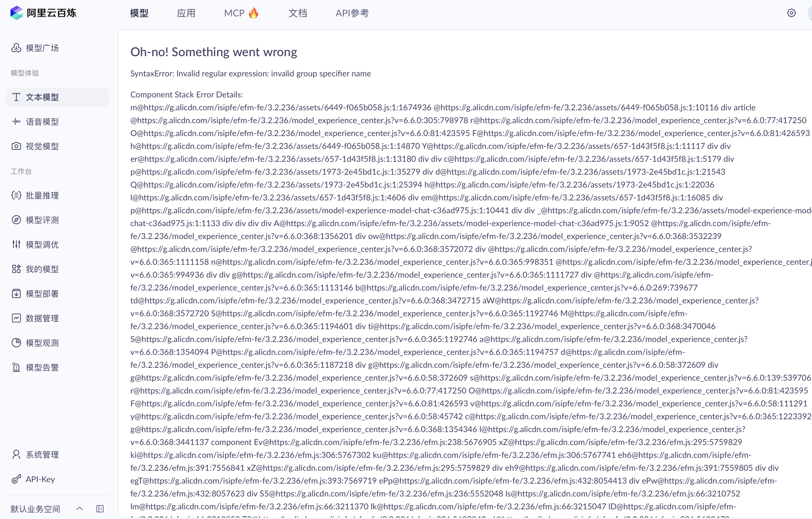Click the 模型观测 pie chart icon
This screenshot has height=519, width=812.
pyautogui.click(x=16, y=343)
